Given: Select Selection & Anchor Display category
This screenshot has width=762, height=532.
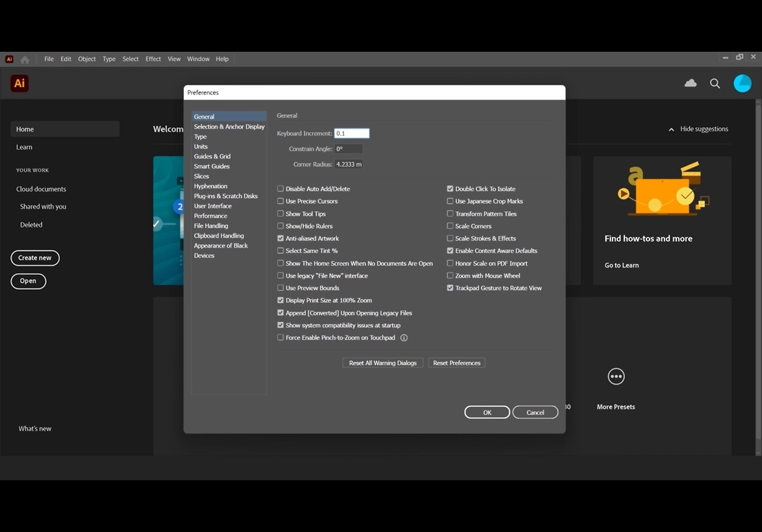Looking at the screenshot, I should click(229, 127).
